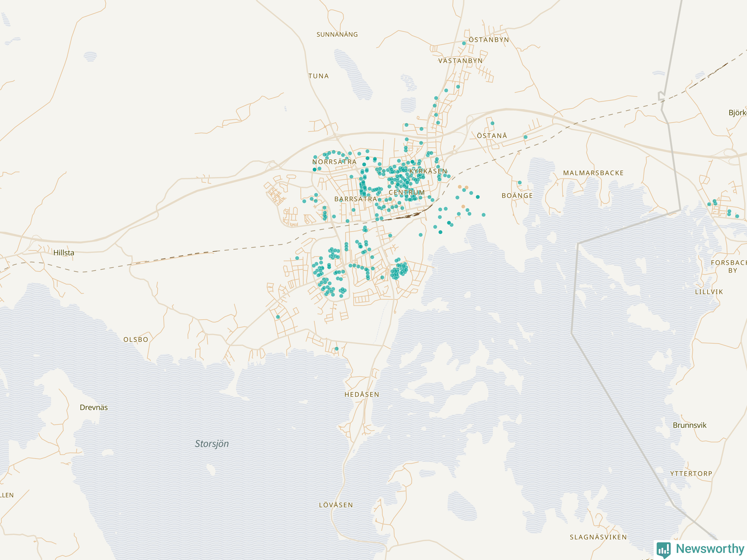This screenshot has height=560, width=747.
Task: Click the isolated teal dot north of HEDÅSEN
Action: coord(336,349)
